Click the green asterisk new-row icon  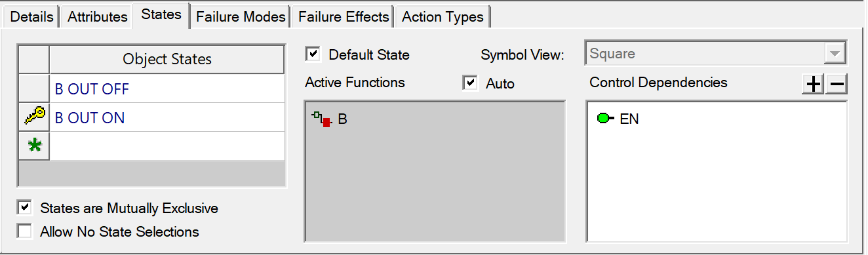[x=34, y=146]
